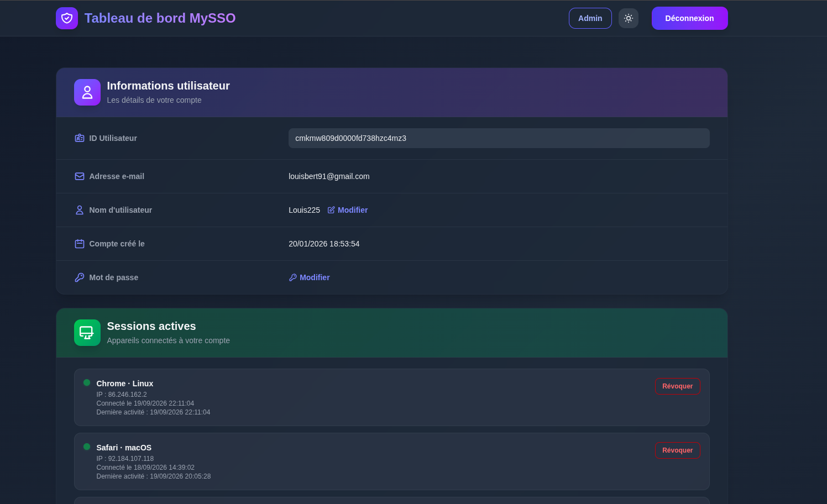This screenshot has height=504, width=827.
Task: Click the user profile icon beside Informations utilisateur
Action: tap(87, 92)
